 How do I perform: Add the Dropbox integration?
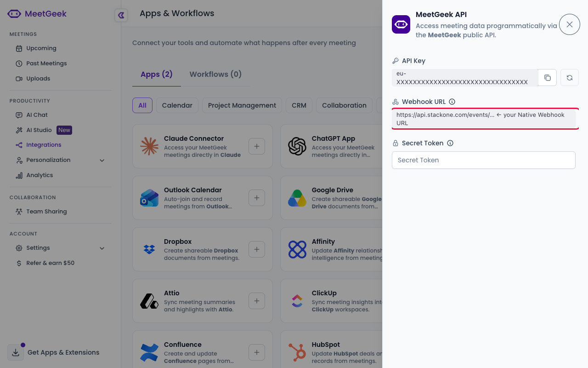(x=257, y=250)
